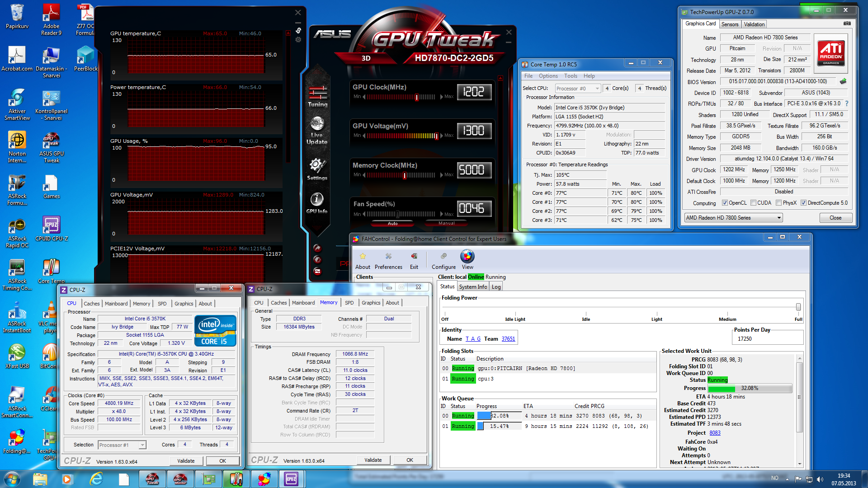Open Options menu in Core Temp

coord(548,76)
